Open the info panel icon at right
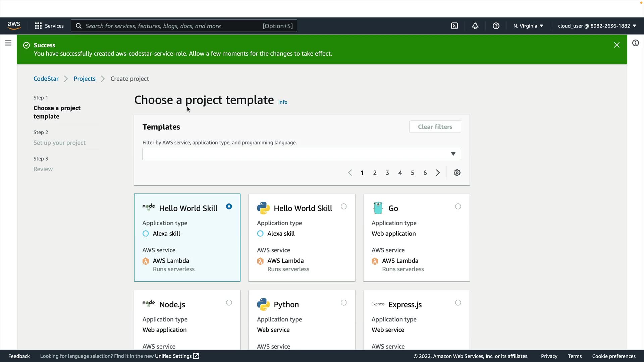The image size is (644, 362). pyautogui.click(x=636, y=43)
